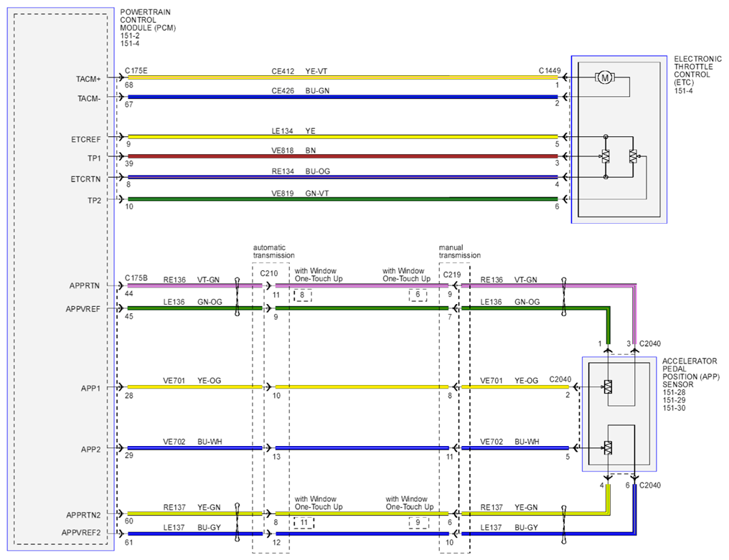Screen dimensions: 729x560
Task: Select the VE819 circuit number
Action: tap(282, 194)
